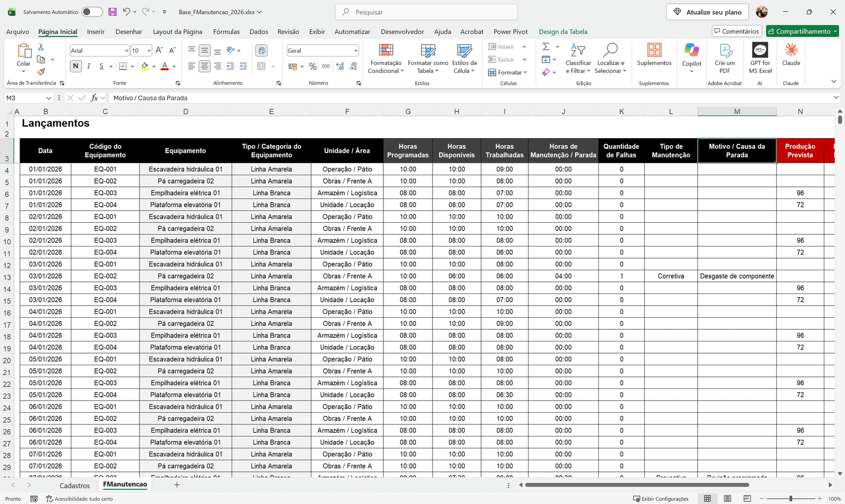
Task: Open the Inserir ribbon tab
Action: [x=96, y=32]
